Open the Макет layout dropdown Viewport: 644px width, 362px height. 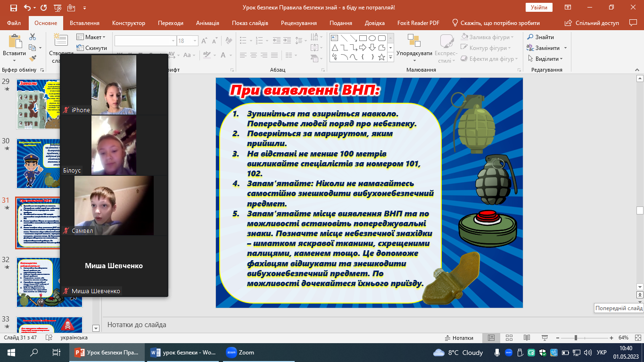[x=95, y=37]
